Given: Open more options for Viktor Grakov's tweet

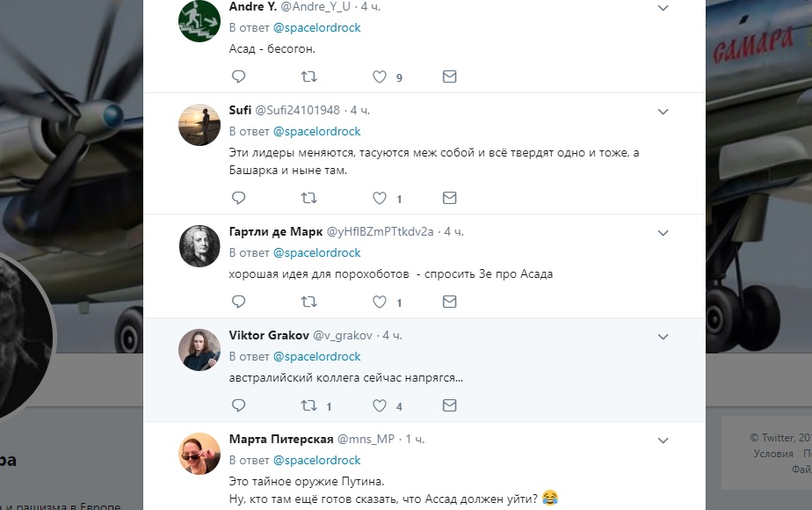Looking at the screenshot, I should click(663, 337).
